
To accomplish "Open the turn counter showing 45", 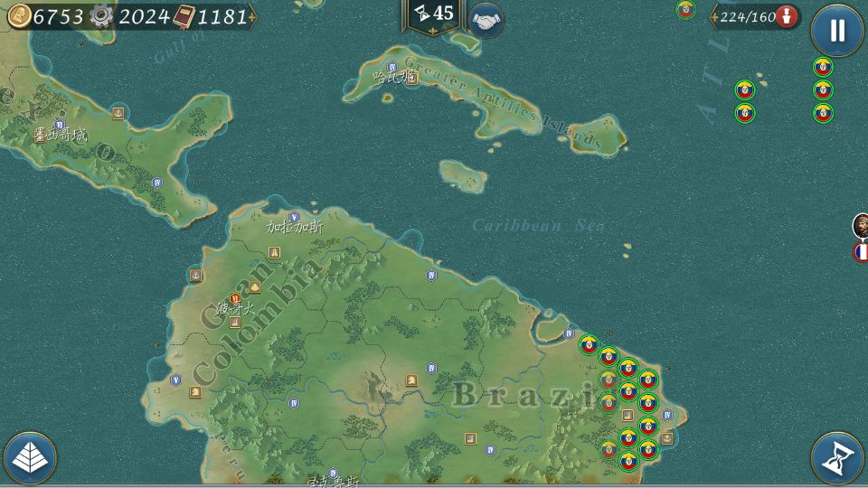I will 433,15.
